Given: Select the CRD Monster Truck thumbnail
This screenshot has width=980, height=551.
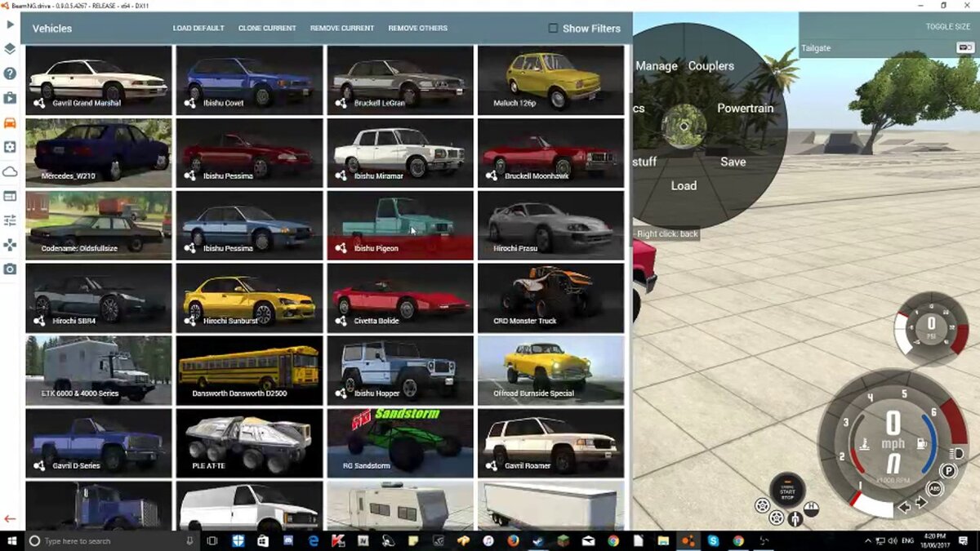Looking at the screenshot, I should coord(550,298).
